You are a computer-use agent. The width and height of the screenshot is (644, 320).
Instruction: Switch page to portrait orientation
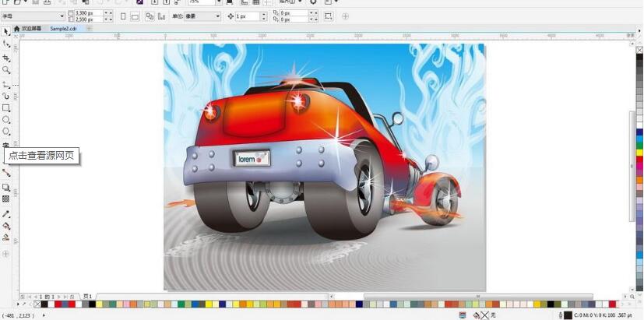pyautogui.click(x=122, y=16)
